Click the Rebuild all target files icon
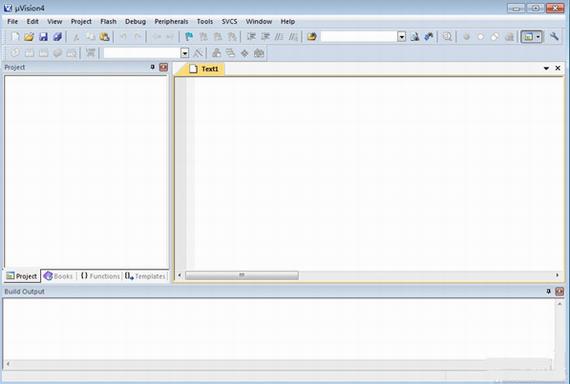The image size is (570, 384). [43, 53]
